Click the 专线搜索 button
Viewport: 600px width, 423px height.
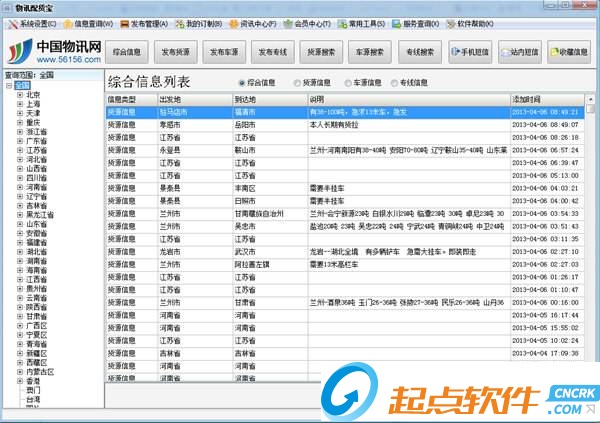[420, 52]
